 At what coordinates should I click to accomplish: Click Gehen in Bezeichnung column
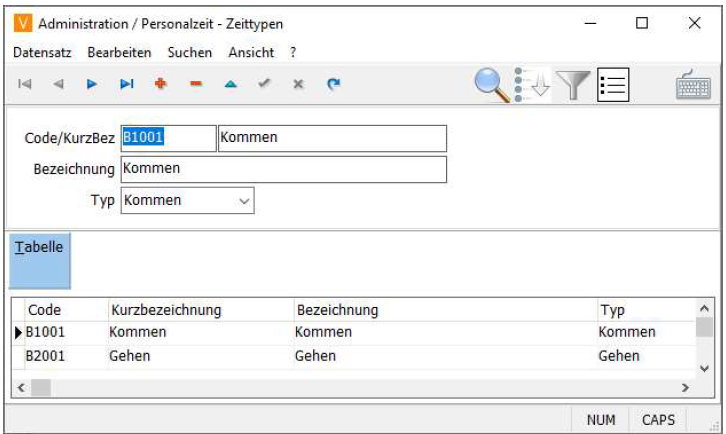point(315,356)
